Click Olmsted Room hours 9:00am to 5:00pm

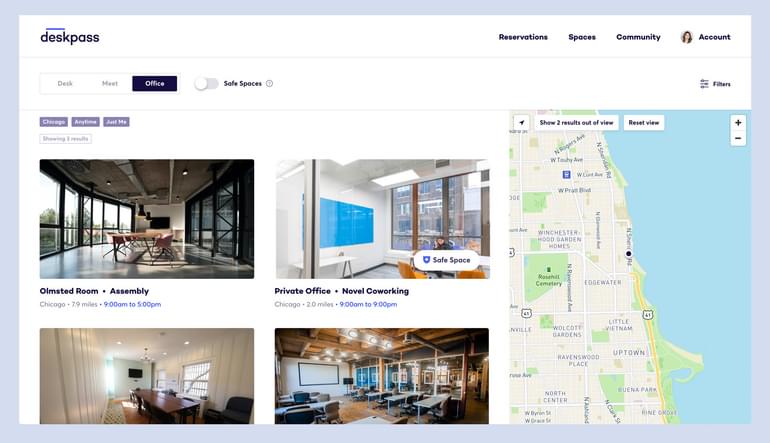pyautogui.click(x=132, y=305)
